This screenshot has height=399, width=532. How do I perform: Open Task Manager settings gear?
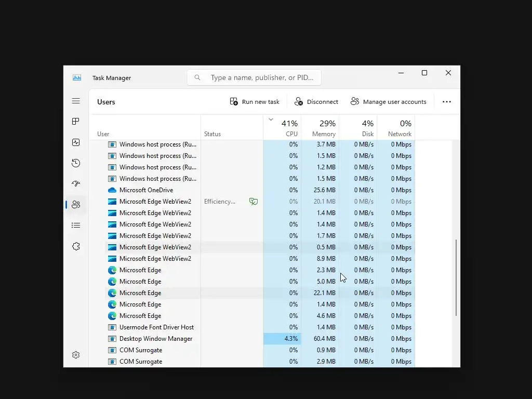pyautogui.click(x=76, y=355)
